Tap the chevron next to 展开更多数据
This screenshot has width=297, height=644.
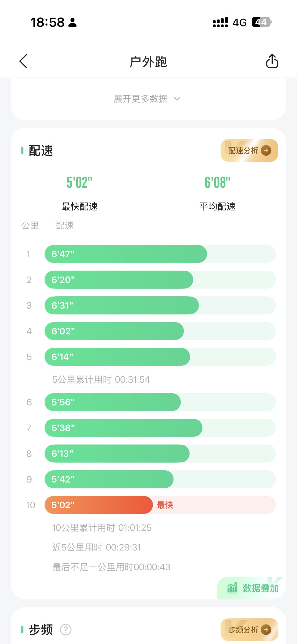pos(177,99)
